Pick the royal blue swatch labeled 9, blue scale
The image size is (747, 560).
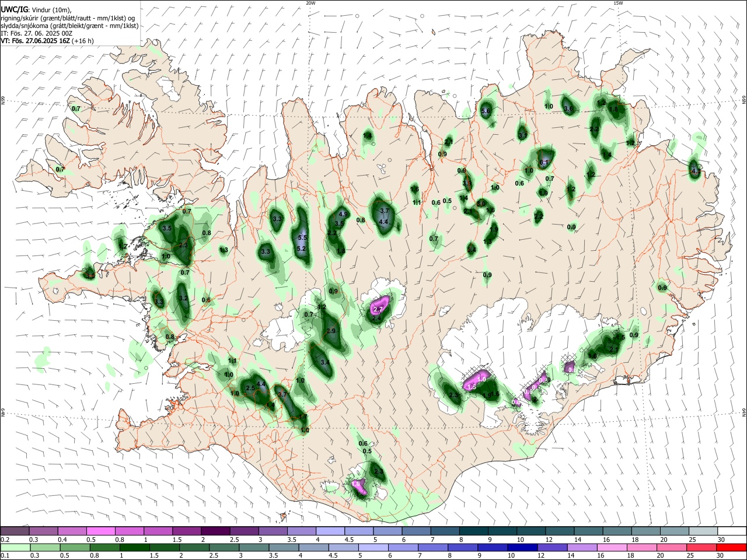pos(493,548)
